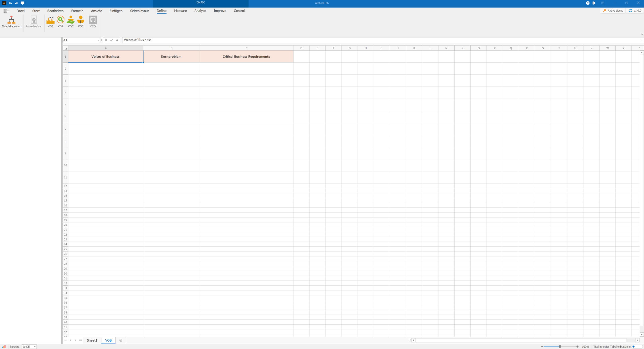Collapse the ribbon with the chevron
644x349 pixels.
(642, 34)
